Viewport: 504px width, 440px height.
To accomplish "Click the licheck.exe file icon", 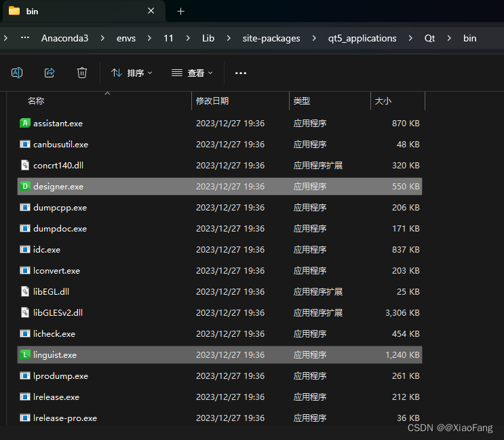I will pos(24,333).
